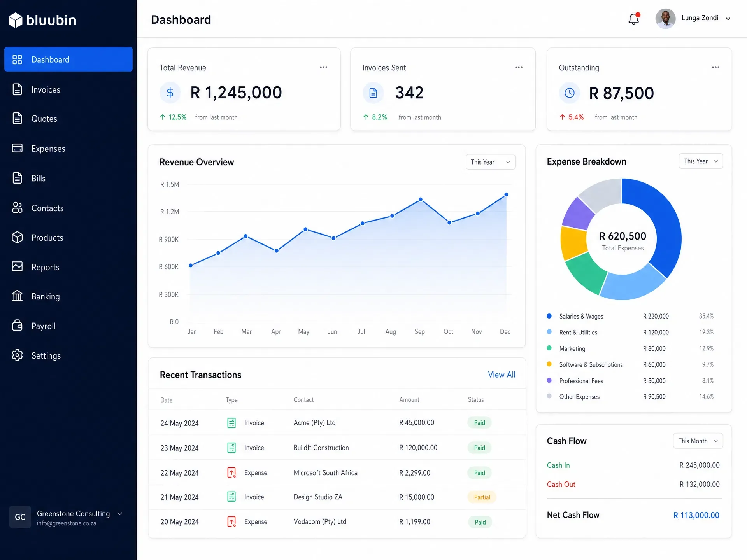The height and width of the screenshot is (560, 747).
Task: Click invoice icon in BuildIt Construction row
Action: point(231,448)
